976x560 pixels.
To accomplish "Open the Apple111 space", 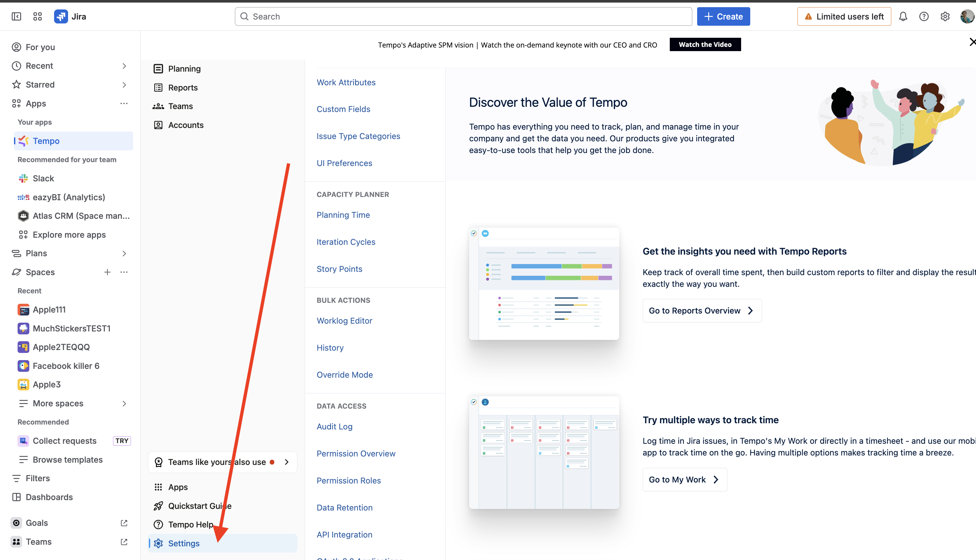I will point(49,310).
